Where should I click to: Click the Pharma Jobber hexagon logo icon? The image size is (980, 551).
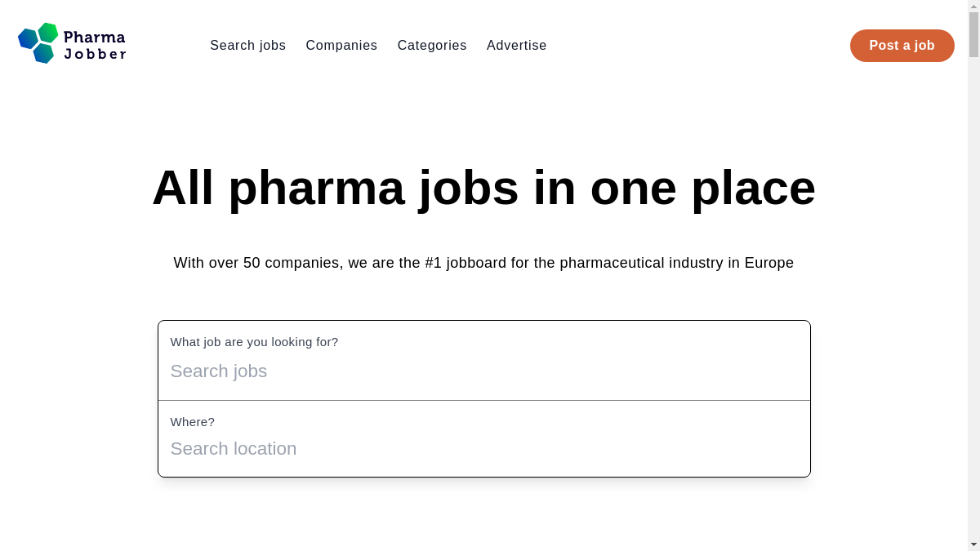pos(38,43)
